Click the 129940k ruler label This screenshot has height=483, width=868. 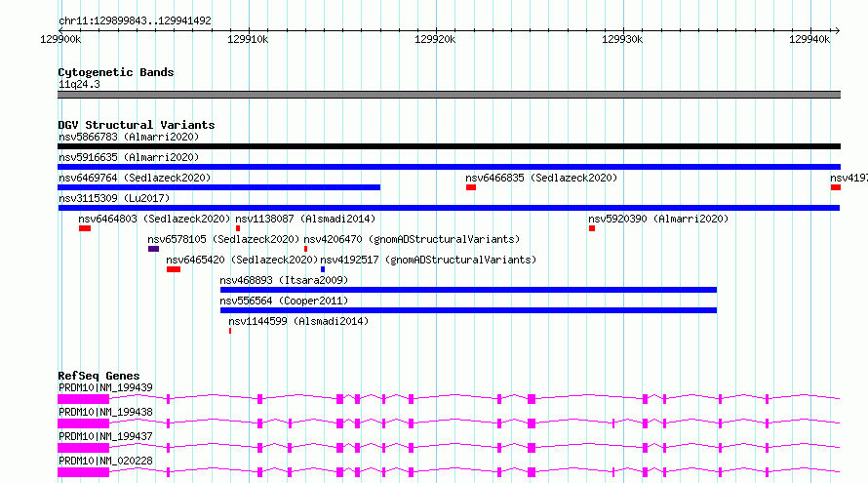coord(809,39)
